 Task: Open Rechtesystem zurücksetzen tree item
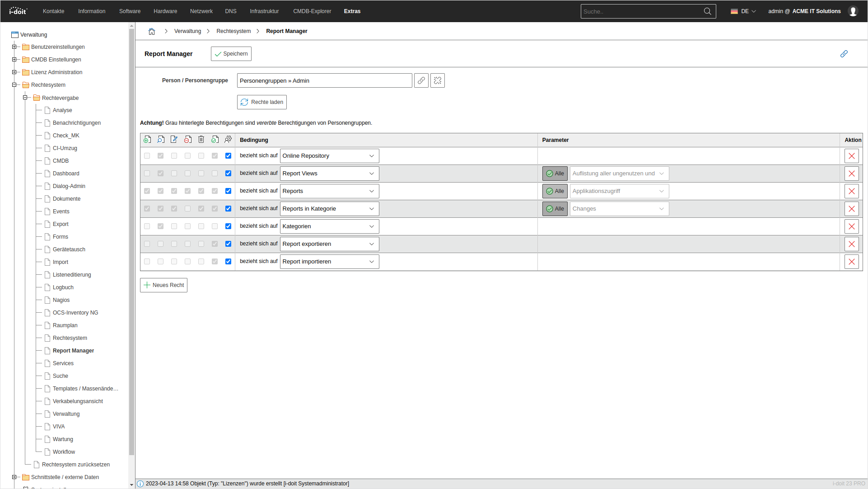pos(76,465)
